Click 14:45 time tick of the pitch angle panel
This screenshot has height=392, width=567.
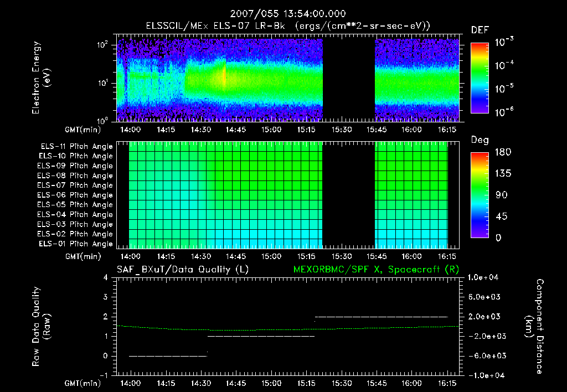[236, 257]
